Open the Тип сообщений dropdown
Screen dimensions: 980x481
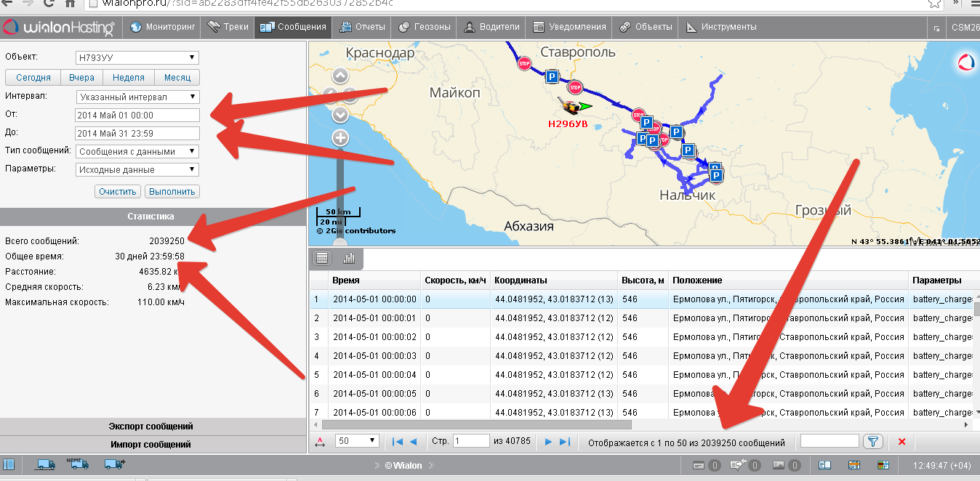pos(137,151)
